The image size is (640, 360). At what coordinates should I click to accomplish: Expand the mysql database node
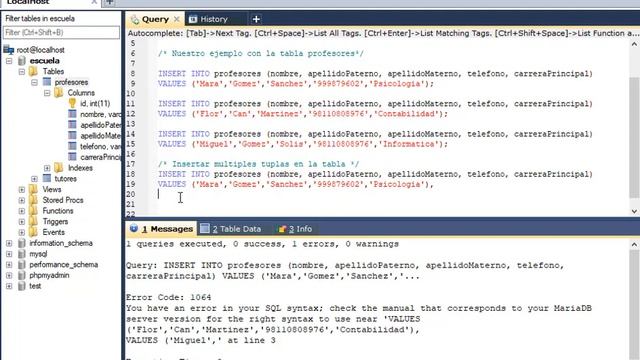click(x=9, y=254)
